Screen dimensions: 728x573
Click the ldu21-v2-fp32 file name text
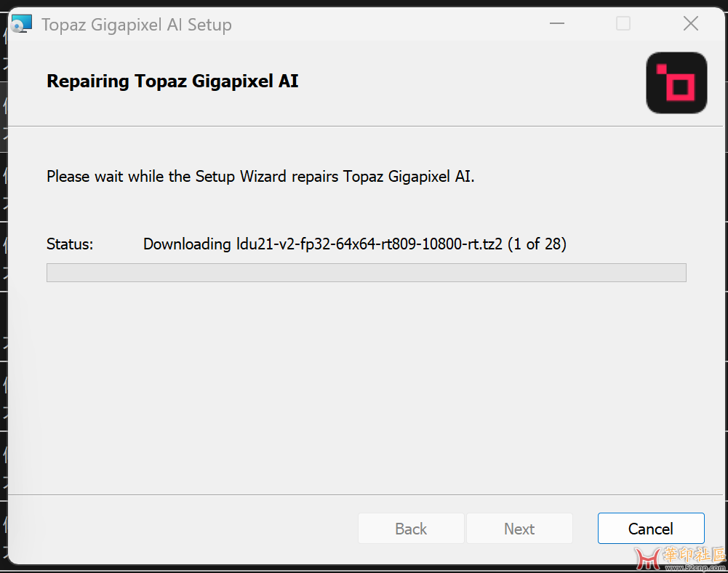pyautogui.click(x=369, y=244)
